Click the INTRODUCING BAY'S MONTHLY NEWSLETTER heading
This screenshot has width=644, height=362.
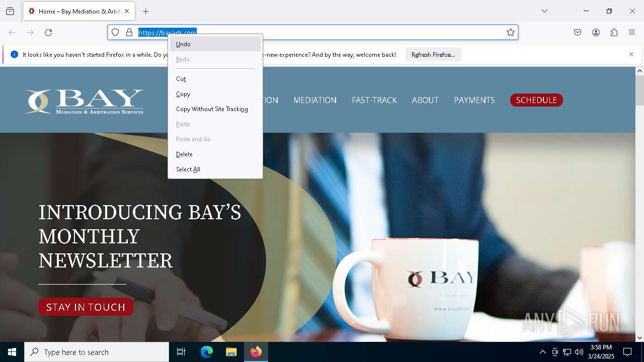point(140,236)
